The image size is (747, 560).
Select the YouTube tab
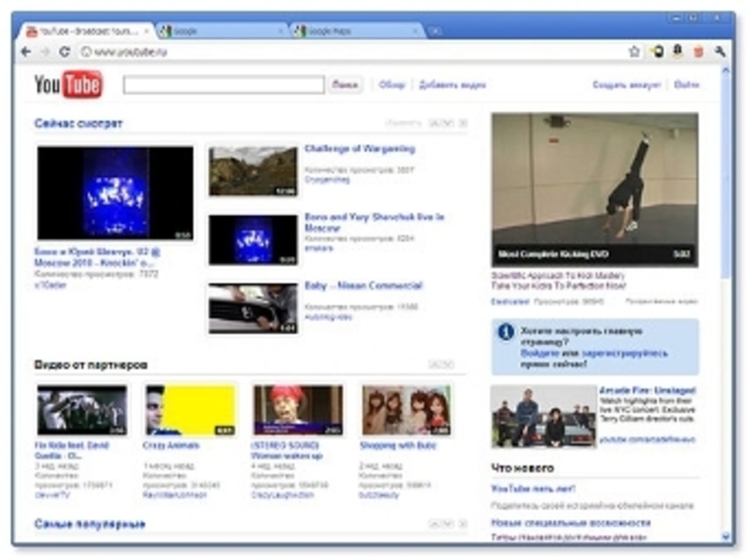88,31
